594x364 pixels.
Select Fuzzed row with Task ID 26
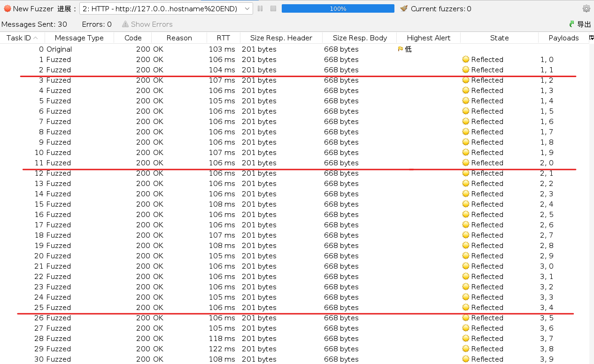pos(294,318)
